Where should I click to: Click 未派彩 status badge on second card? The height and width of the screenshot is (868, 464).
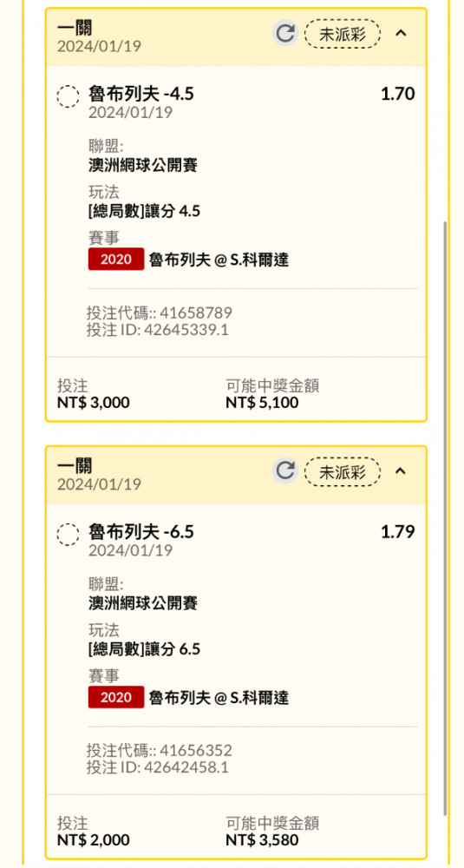pyautogui.click(x=343, y=472)
